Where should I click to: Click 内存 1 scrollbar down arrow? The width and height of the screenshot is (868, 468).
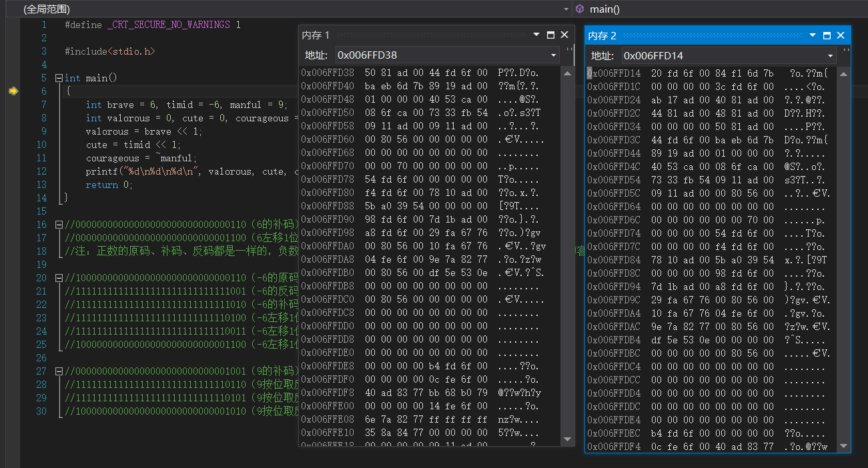568,439
